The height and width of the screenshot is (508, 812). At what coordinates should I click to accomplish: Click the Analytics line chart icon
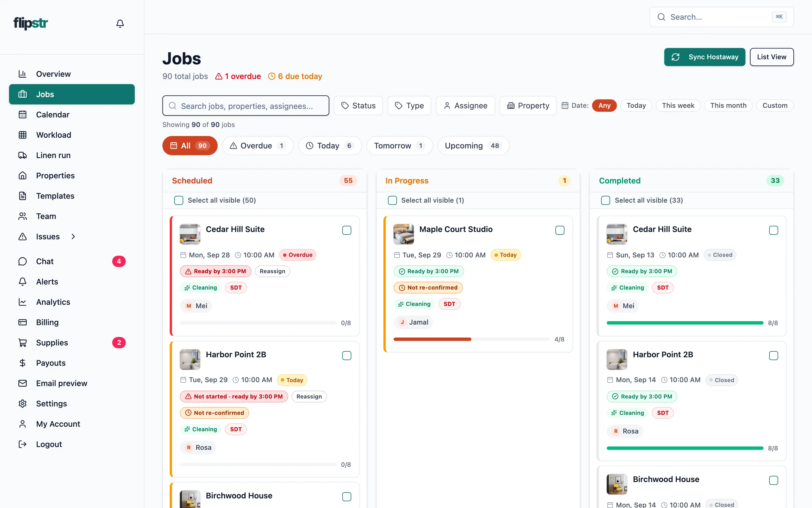coord(23,302)
